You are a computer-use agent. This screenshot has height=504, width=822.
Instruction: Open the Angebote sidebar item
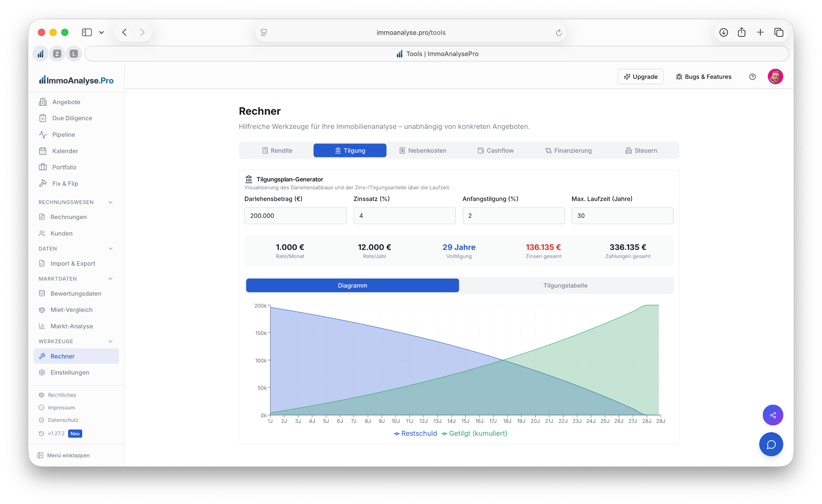click(76, 102)
